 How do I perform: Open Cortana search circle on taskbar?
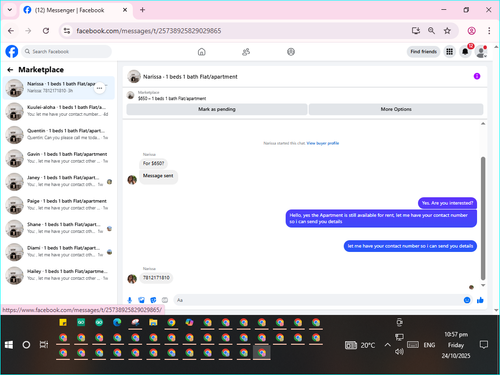(26, 345)
